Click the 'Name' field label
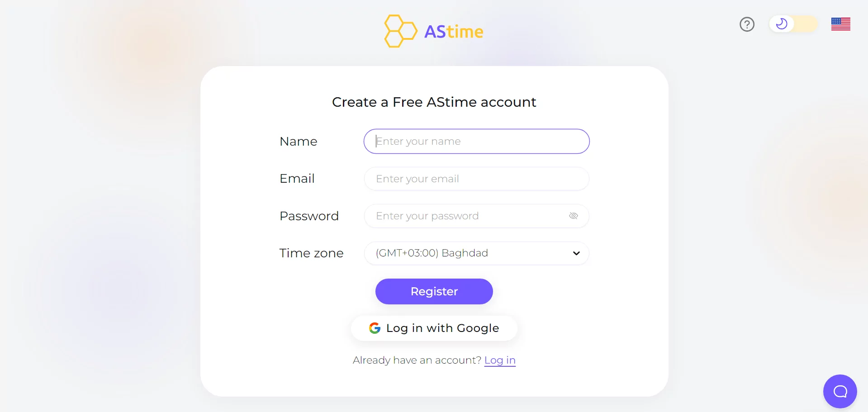The width and height of the screenshot is (868, 412). (299, 142)
